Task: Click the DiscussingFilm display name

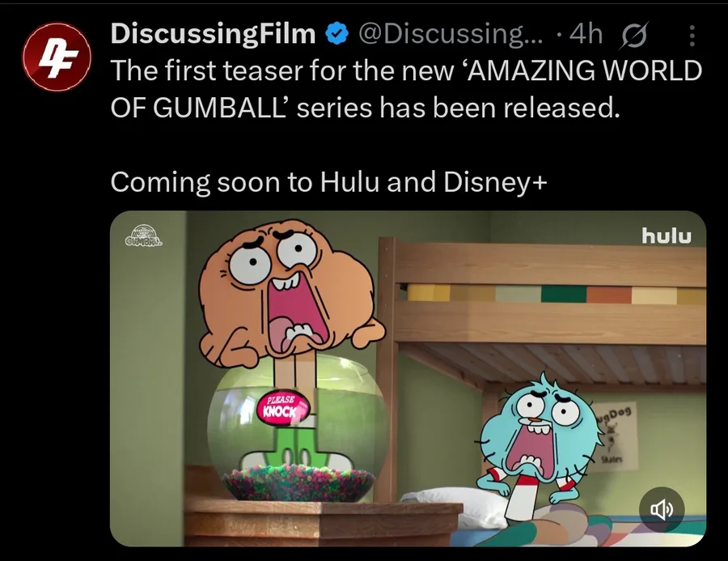Action: [x=213, y=33]
